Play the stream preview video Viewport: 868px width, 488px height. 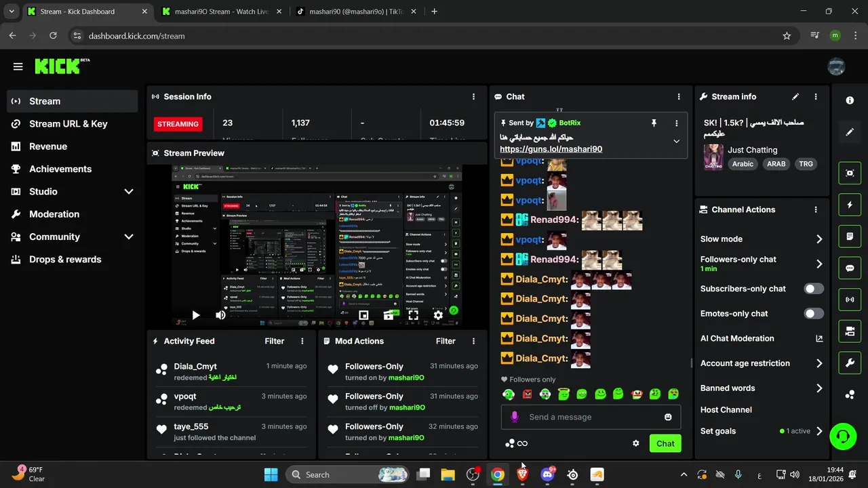click(x=195, y=315)
